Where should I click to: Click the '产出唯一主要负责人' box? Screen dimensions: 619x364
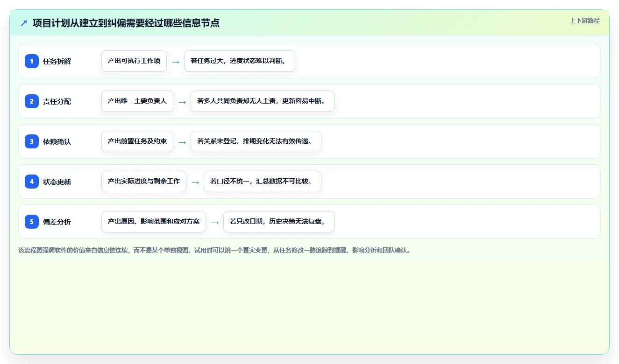(x=137, y=101)
